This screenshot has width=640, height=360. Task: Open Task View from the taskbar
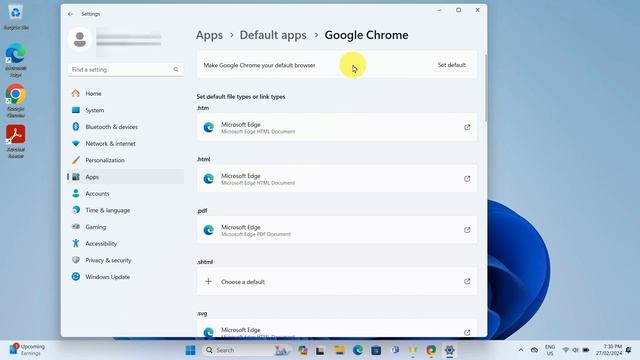(x=320, y=350)
